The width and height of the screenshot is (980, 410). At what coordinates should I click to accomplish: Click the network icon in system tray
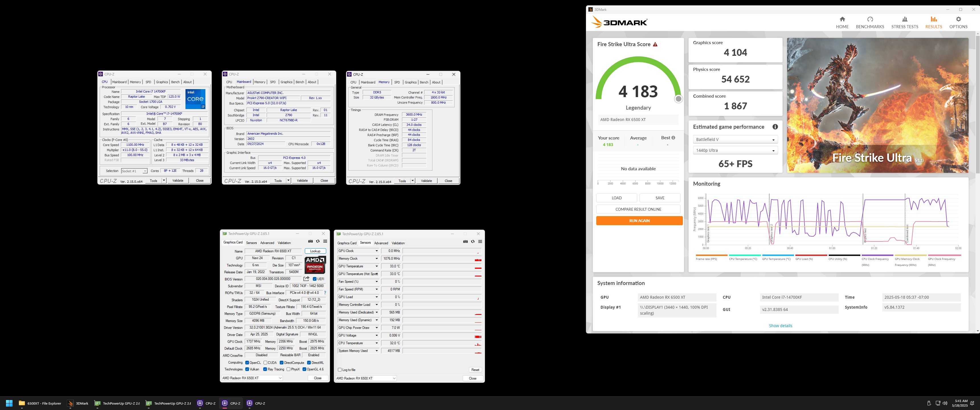coord(938,403)
